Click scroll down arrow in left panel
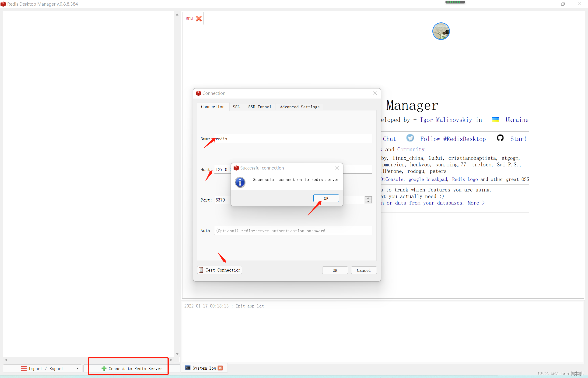This screenshot has height=378, width=588. coord(177,354)
